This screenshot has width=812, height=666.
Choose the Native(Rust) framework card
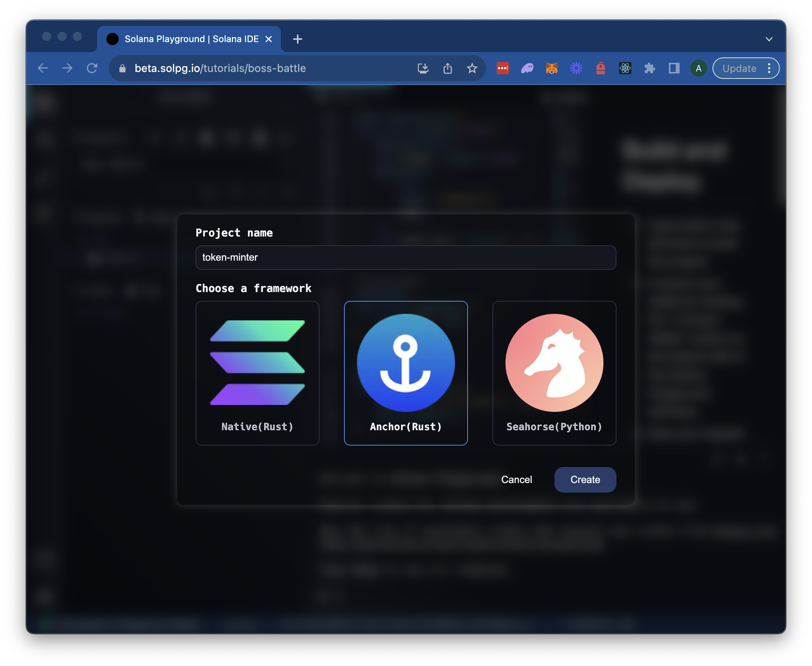(x=258, y=373)
